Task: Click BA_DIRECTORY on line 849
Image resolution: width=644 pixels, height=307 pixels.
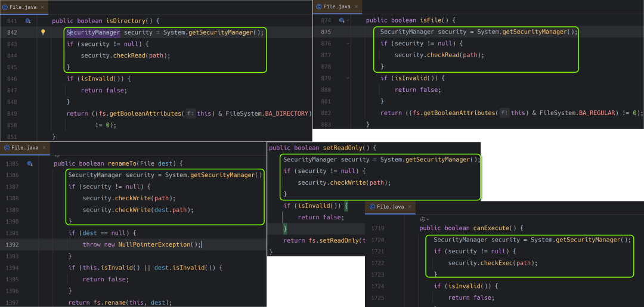Action: point(286,113)
